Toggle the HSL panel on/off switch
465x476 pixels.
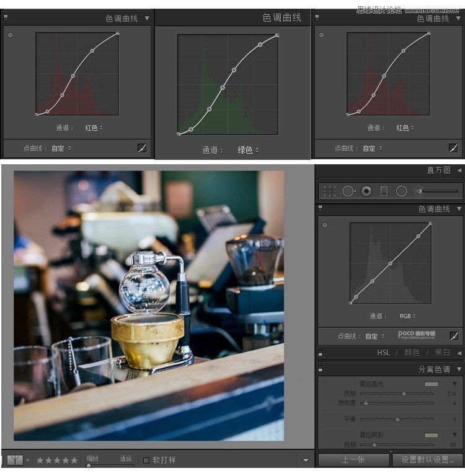(x=321, y=352)
